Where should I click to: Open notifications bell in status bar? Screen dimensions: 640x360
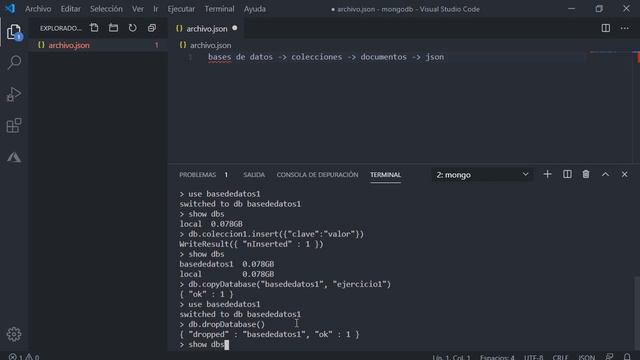627,357
